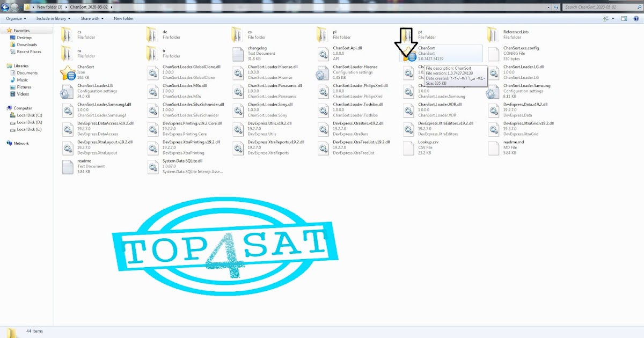
Task: Open the cs folder icon
Action: point(67,35)
